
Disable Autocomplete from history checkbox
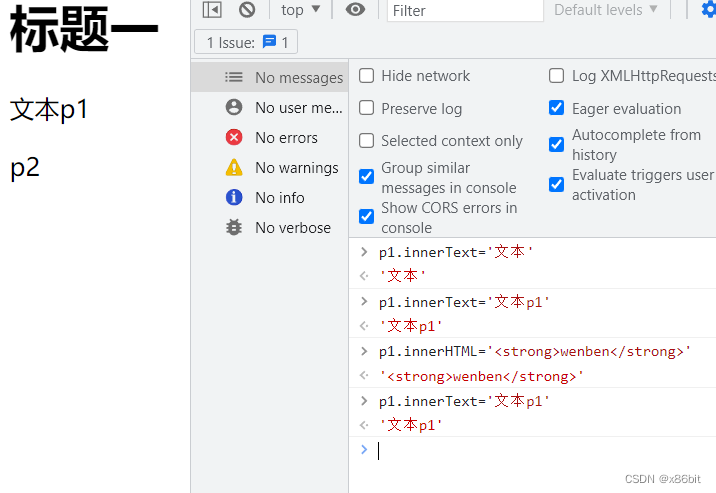pyautogui.click(x=556, y=144)
